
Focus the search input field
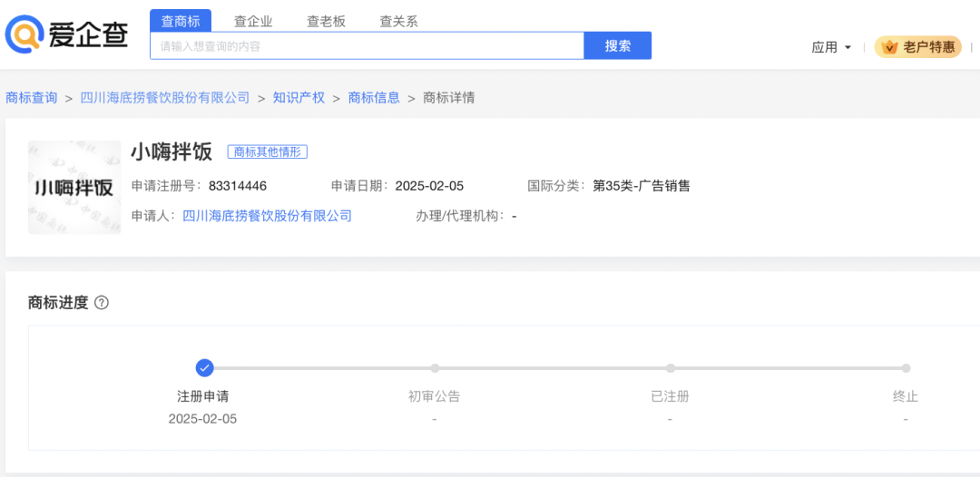point(367,45)
